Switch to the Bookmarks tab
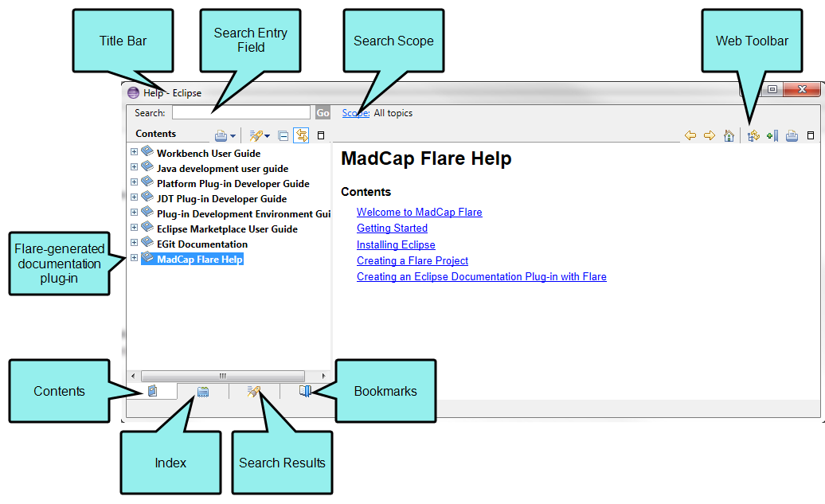Viewport: 825px width, 504px height. pos(305,391)
